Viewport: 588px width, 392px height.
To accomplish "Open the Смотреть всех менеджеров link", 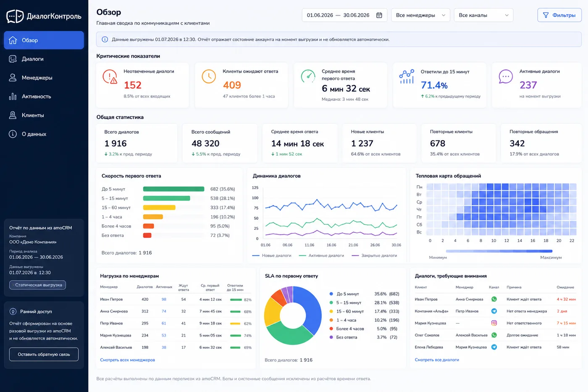I will (x=127, y=360).
